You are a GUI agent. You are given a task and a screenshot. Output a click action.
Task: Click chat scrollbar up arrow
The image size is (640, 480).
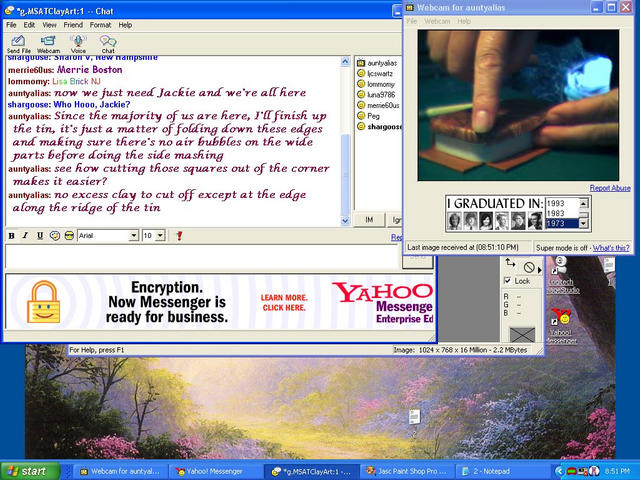[345, 62]
